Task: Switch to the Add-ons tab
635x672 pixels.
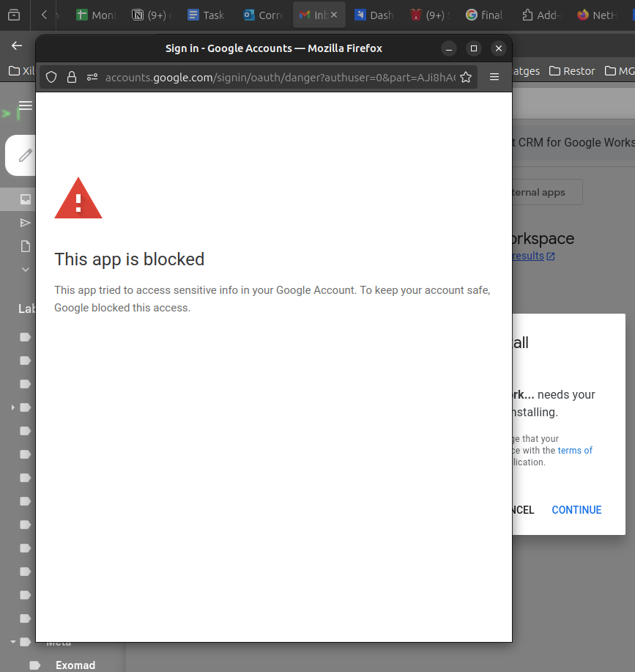Action: 541,15
